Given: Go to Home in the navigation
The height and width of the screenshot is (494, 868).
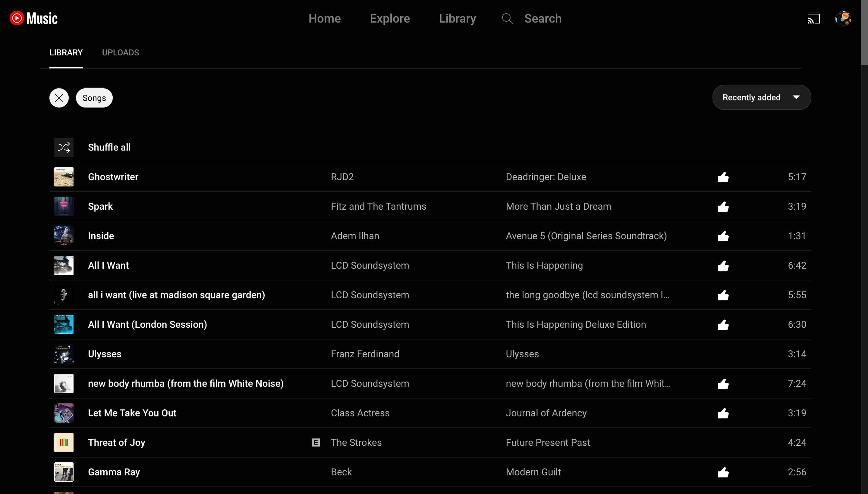Looking at the screenshot, I should pyautogui.click(x=325, y=19).
